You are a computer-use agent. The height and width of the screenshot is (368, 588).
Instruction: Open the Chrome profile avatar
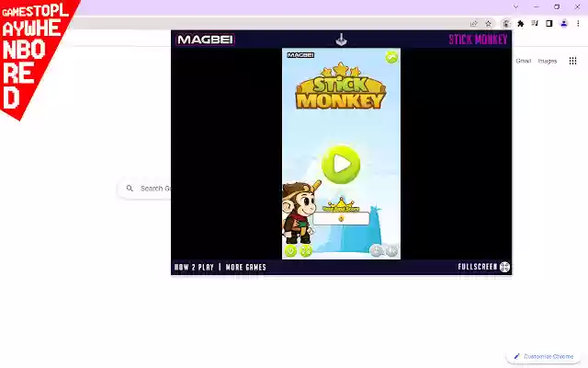(x=563, y=24)
